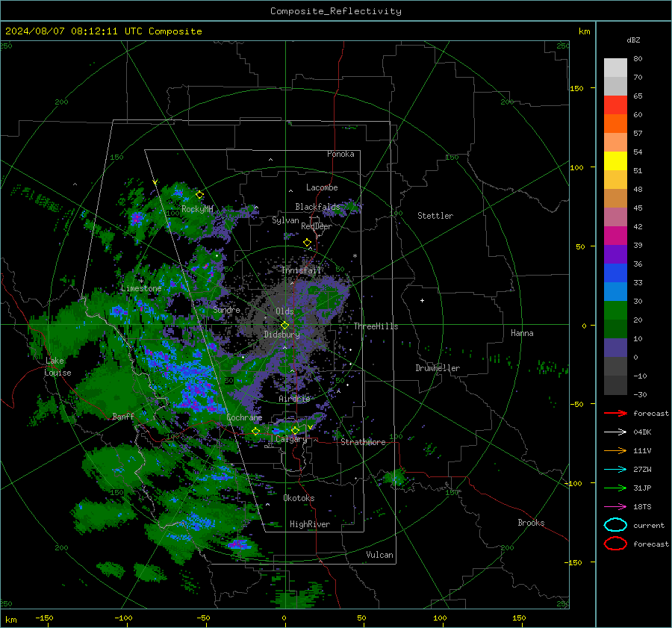Click the Banff city label

(123, 416)
